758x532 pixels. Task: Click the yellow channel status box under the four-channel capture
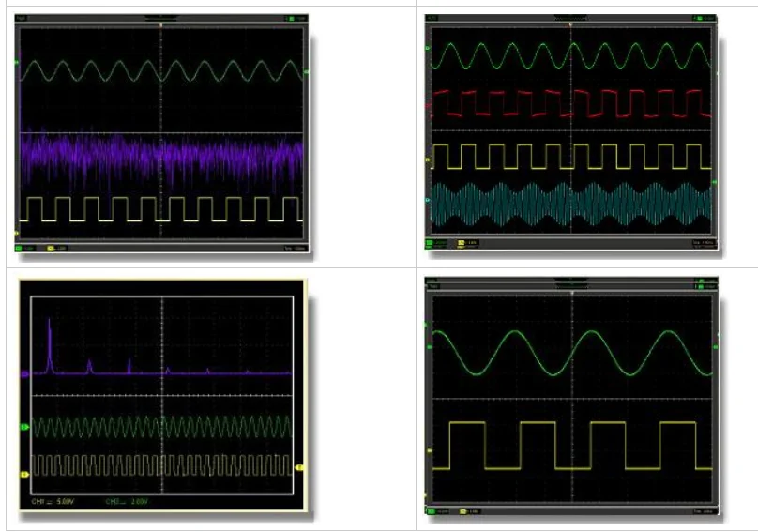(x=467, y=243)
